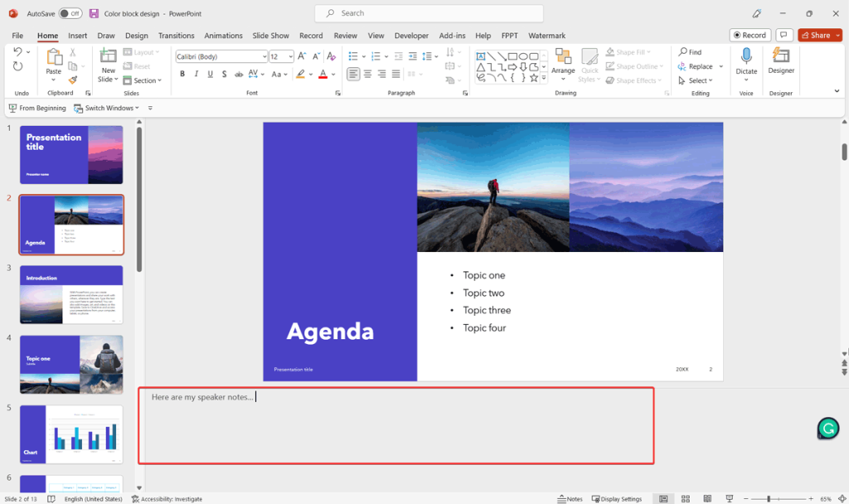Click the Slide Sorter view icon

coord(686,498)
